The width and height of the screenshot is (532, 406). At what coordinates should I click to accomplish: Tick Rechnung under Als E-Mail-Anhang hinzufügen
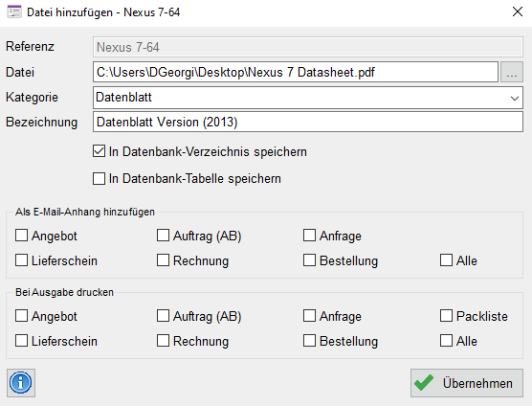[x=163, y=260]
